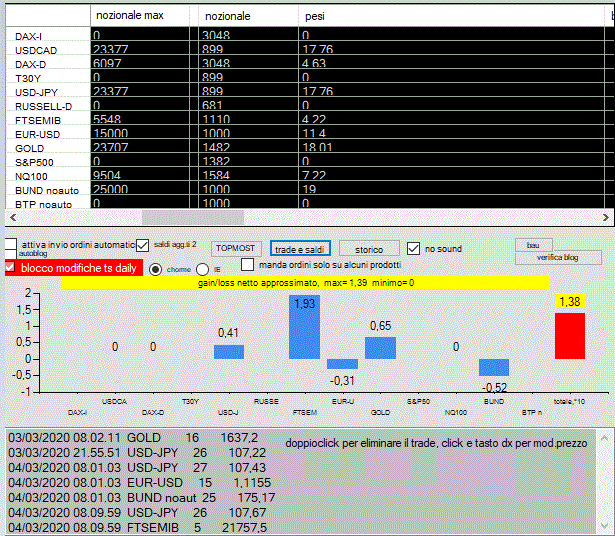Viewport: 615px width, 536px height.
Task: Select the USD-JPY row header in table
Action: 48,92
